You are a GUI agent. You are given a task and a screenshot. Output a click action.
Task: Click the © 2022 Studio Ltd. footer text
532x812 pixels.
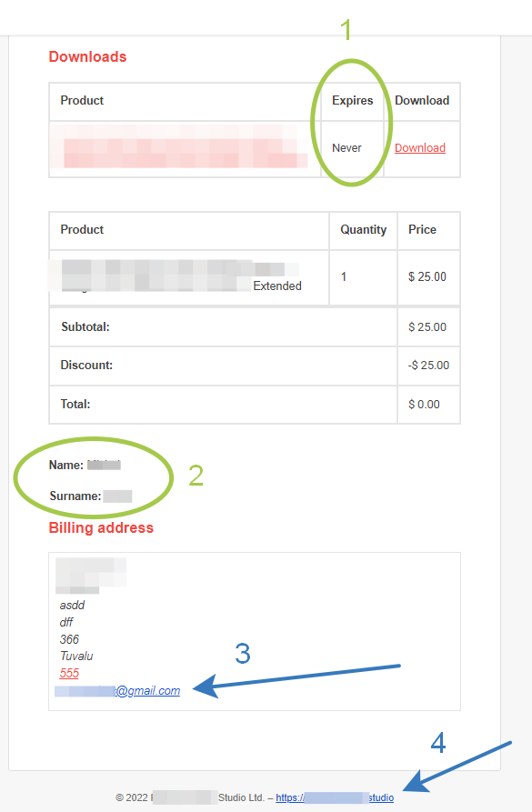click(x=190, y=797)
